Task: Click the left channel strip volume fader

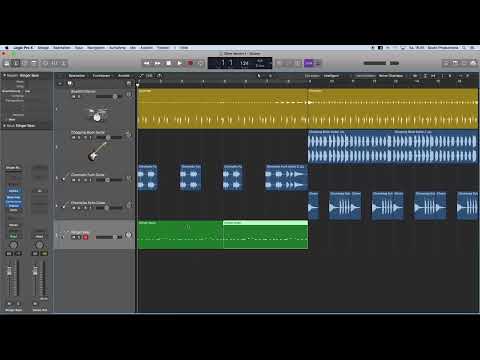Action: pos(10,271)
